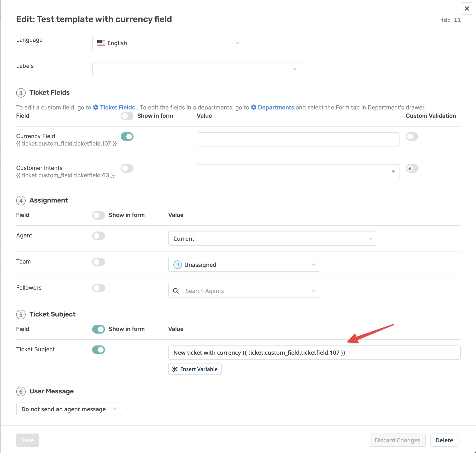Enable Custom Validation for Currency Field
This screenshot has width=476, height=453.
point(412,137)
